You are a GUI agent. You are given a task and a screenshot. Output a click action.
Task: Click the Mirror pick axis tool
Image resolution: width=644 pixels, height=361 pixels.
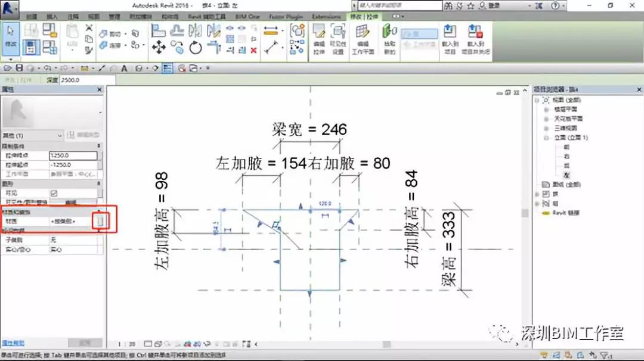tap(195, 30)
